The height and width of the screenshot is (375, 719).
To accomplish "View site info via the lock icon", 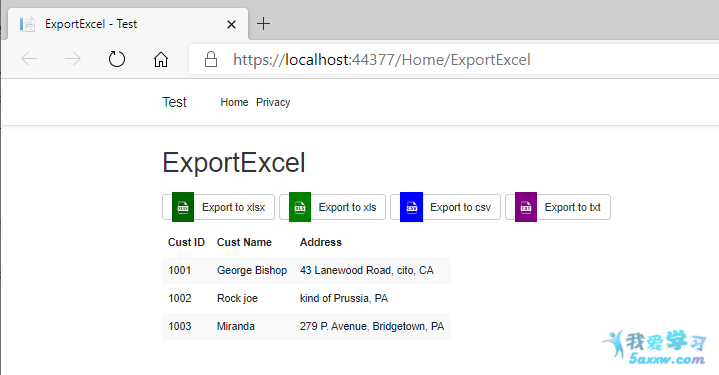I will click(x=211, y=59).
